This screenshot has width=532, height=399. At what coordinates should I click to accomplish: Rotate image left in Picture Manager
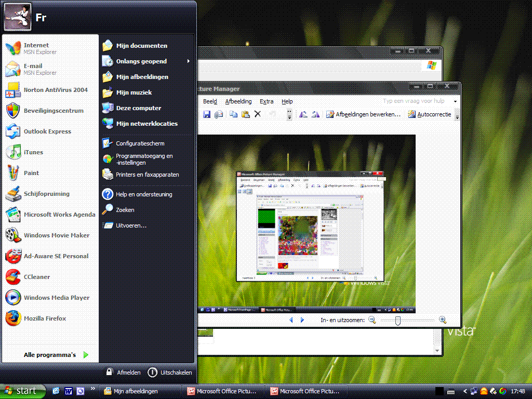303,114
